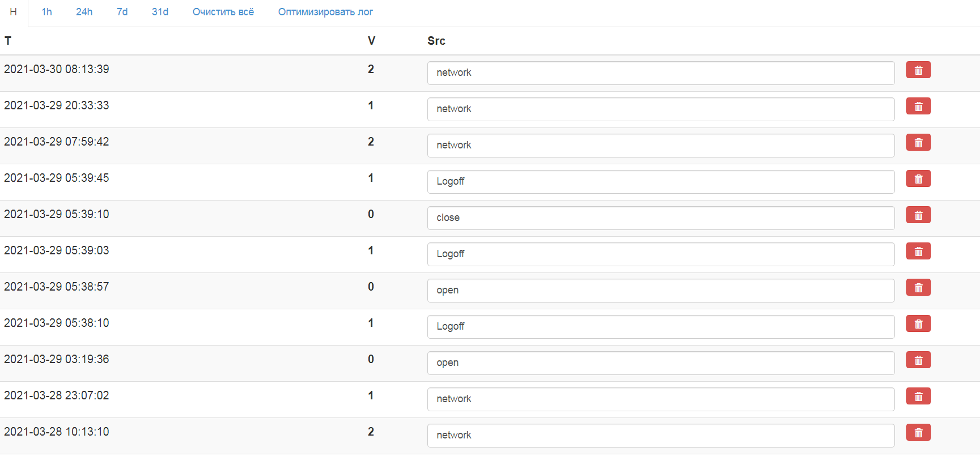Open the 1h history tab
980x456 pixels.
point(46,12)
